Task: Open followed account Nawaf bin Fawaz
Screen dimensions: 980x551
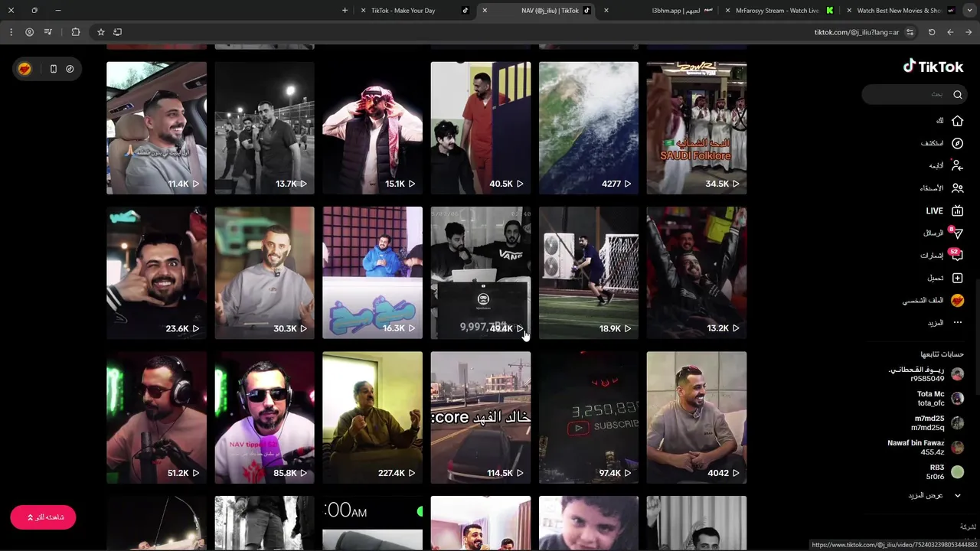Action: coord(925,448)
